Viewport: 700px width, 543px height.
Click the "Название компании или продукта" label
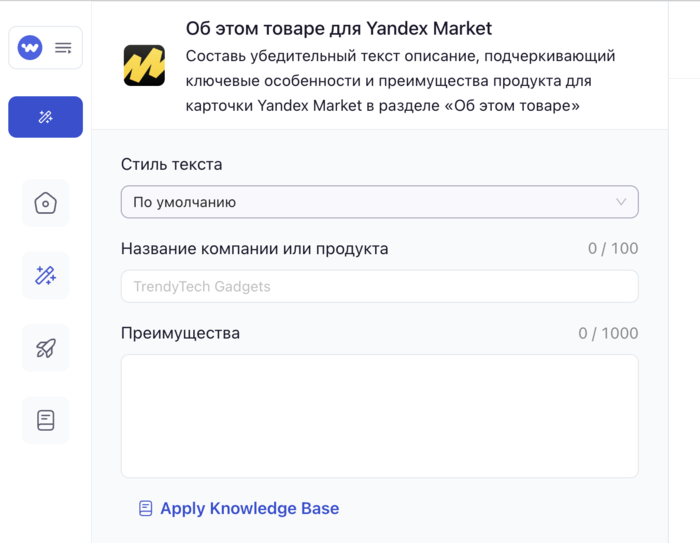point(254,249)
